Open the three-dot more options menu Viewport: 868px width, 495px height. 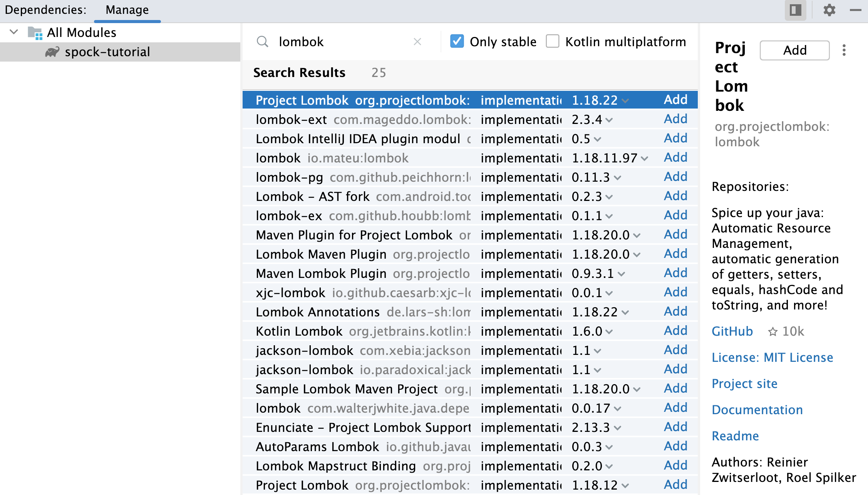coord(844,50)
